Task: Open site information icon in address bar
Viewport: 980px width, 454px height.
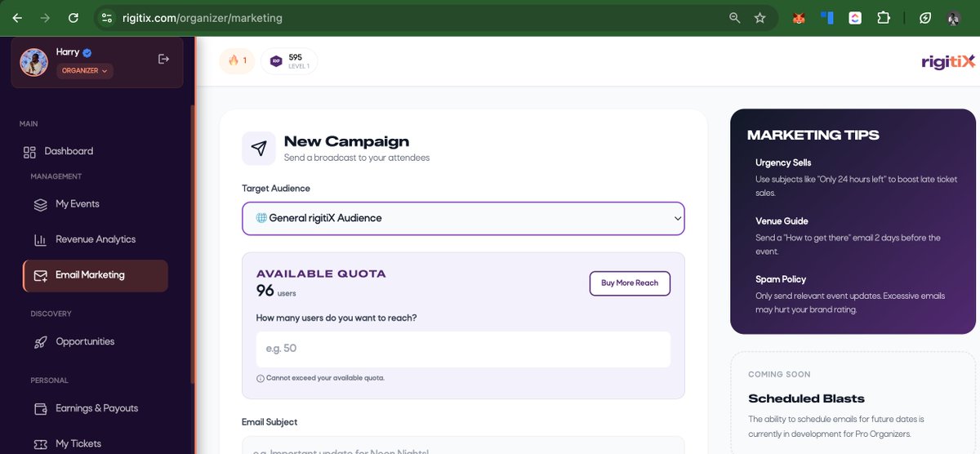Action: tap(107, 17)
